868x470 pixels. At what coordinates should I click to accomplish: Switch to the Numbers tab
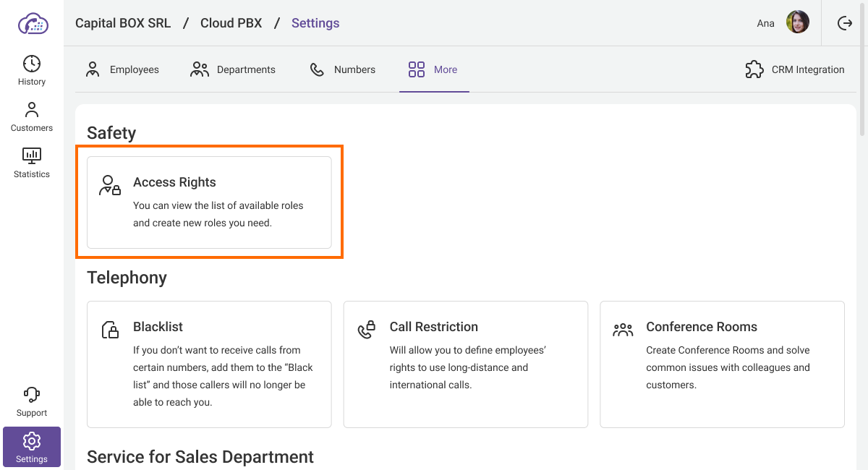tap(342, 69)
